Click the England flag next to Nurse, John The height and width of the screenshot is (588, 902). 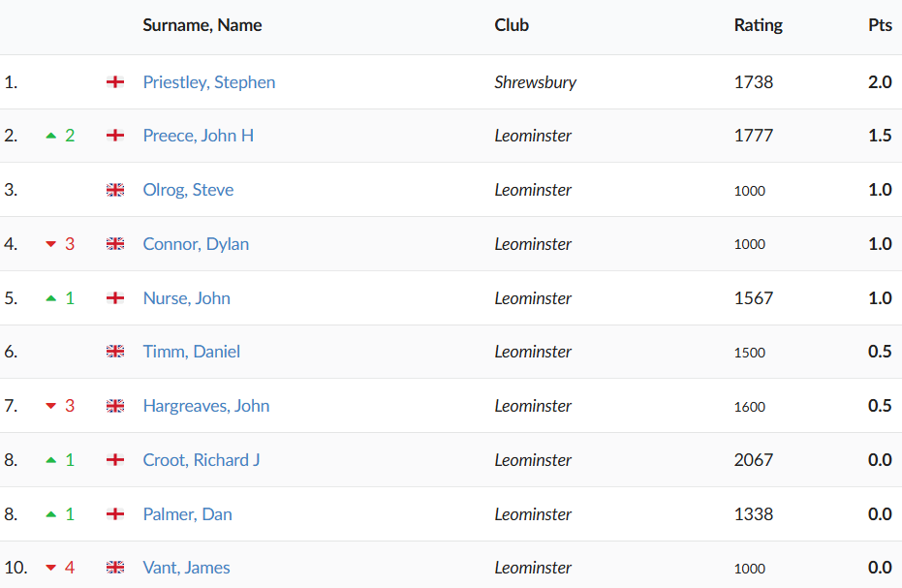(115, 298)
